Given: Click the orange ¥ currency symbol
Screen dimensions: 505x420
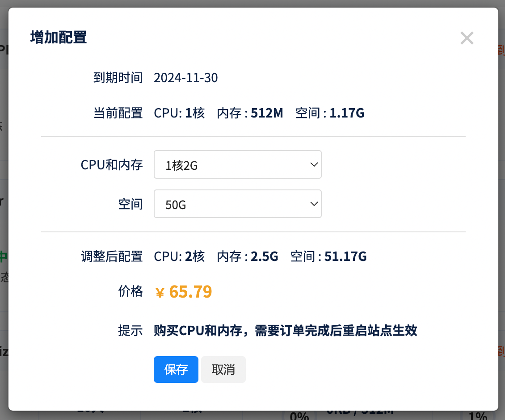Looking at the screenshot, I should [160, 293].
